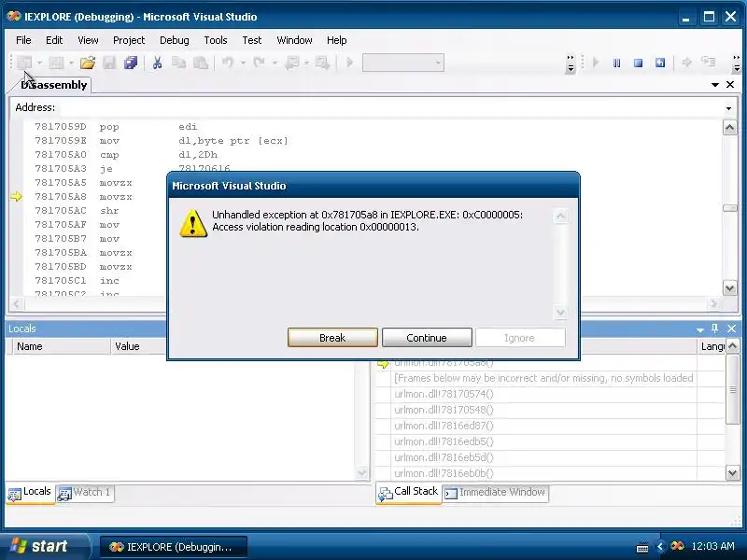Switch to the Call Stack tab
The width and height of the screenshot is (747, 560).
[409, 493]
